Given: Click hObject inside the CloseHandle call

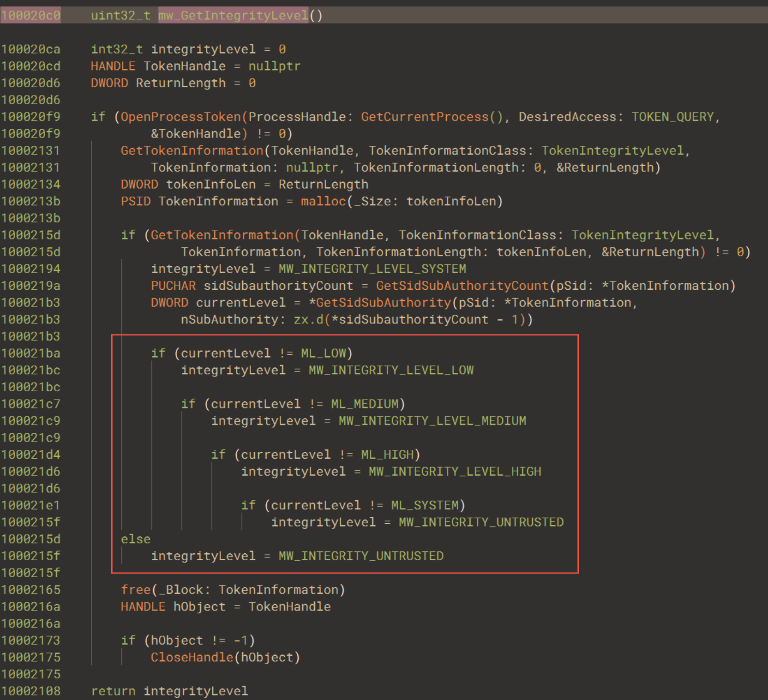Looking at the screenshot, I should pos(266,657).
